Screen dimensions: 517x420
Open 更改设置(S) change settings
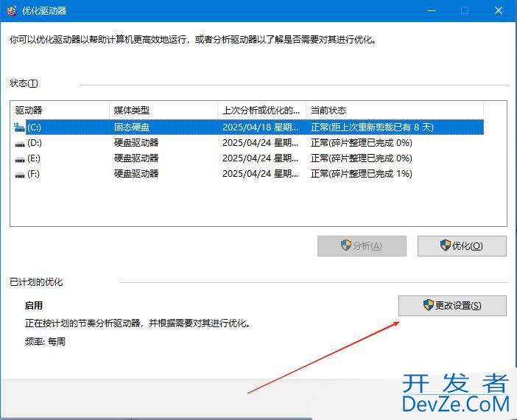click(452, 306)
